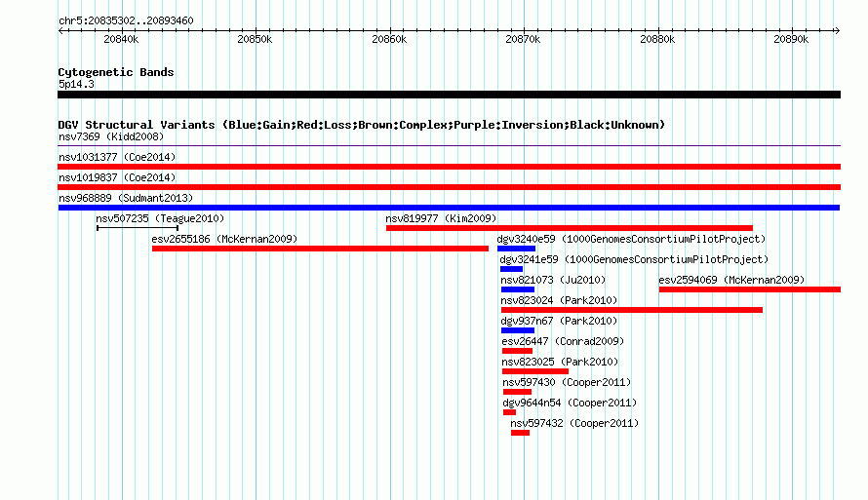Click the nsv7369 (Kidd2008) variant label

tap(111, 136)
